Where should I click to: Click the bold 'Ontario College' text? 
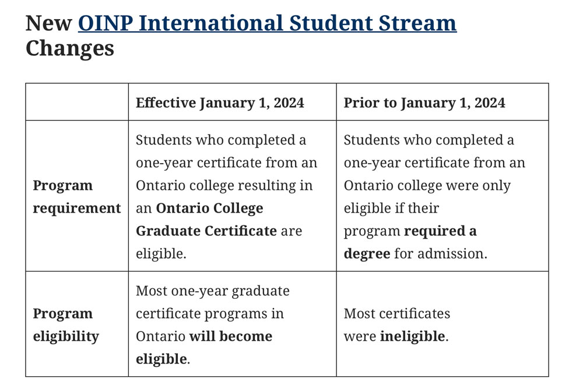point(209,208)
